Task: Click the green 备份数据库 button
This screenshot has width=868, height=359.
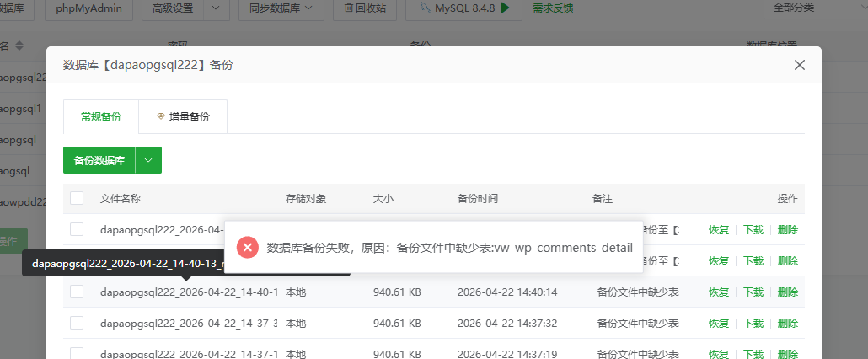Action: pyautogui.click(x=99, y=160)
